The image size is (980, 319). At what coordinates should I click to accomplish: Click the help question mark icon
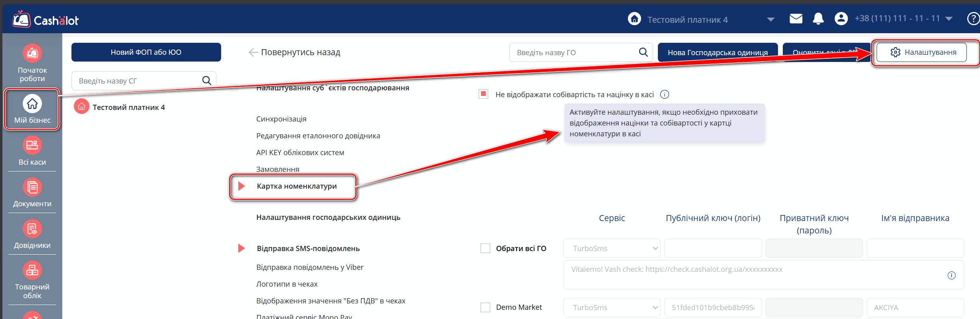coord(973,19)
